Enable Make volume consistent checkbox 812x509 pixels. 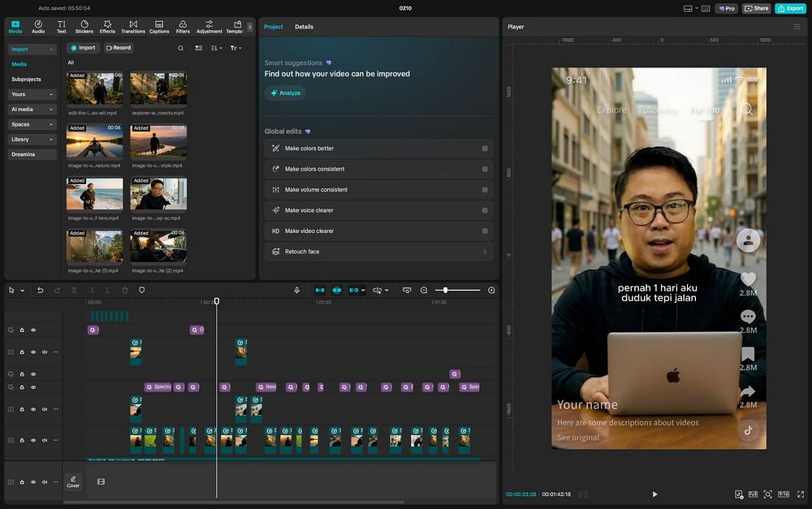(x=485, y=190)
